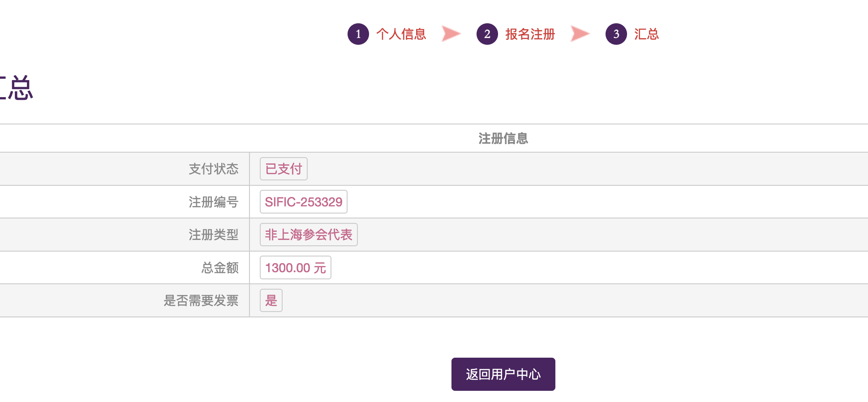Viewport: 868px width, 402px height.
Task: Click the 1300.00 元 total amount value
Action: click(295, 268)
